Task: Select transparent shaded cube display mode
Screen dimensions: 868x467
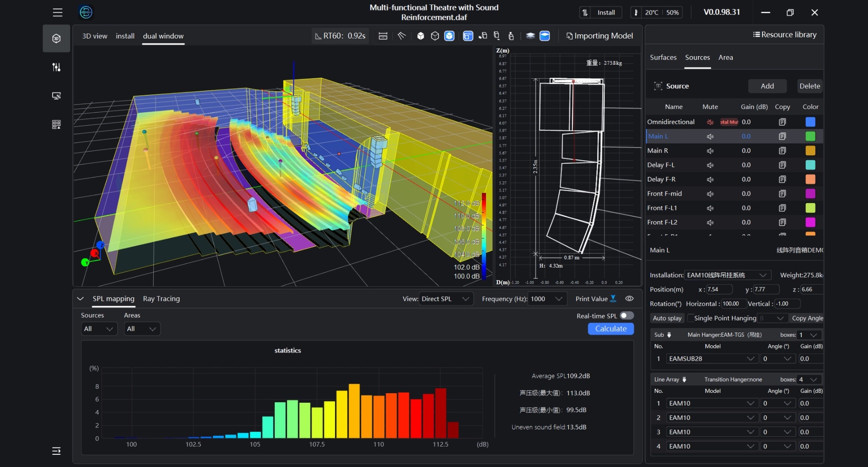Action: (449, 36)
